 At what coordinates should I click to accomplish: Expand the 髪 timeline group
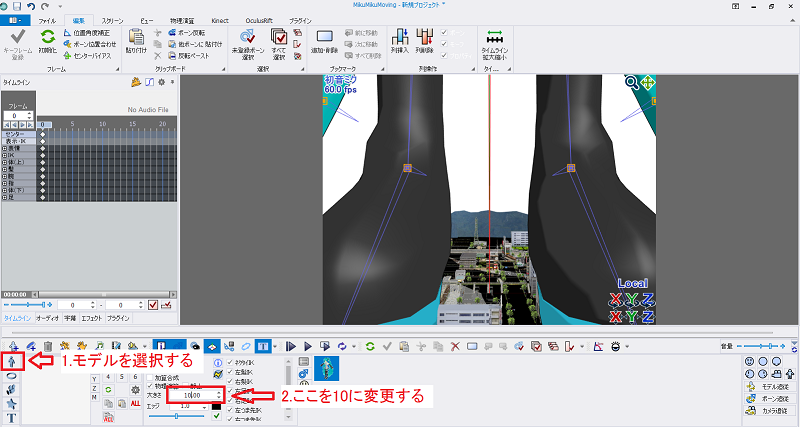pyautogui.click(x=5, y=169)
